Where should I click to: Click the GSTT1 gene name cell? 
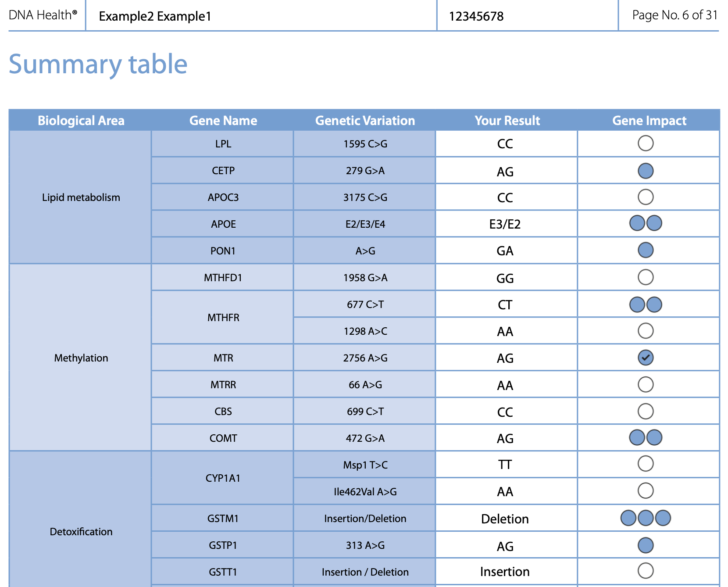223,572
